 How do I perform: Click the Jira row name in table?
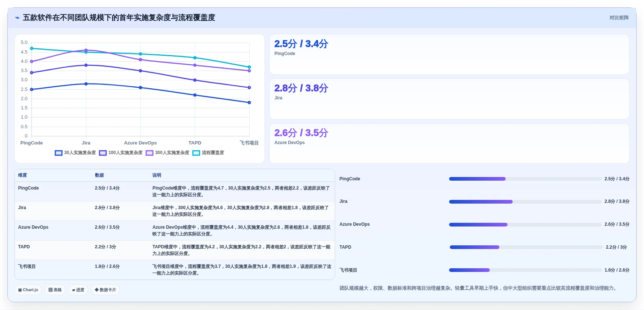22,208
